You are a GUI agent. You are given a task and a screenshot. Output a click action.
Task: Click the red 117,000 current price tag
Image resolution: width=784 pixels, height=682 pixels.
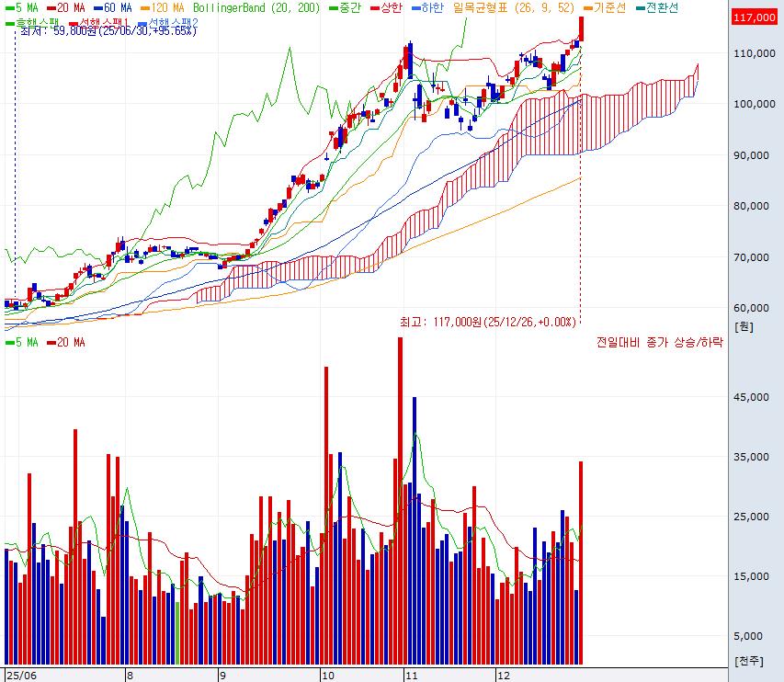(754, 17)
